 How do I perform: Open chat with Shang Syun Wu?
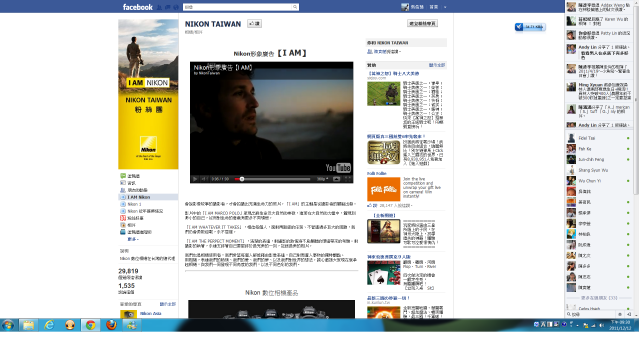point(598,170)
